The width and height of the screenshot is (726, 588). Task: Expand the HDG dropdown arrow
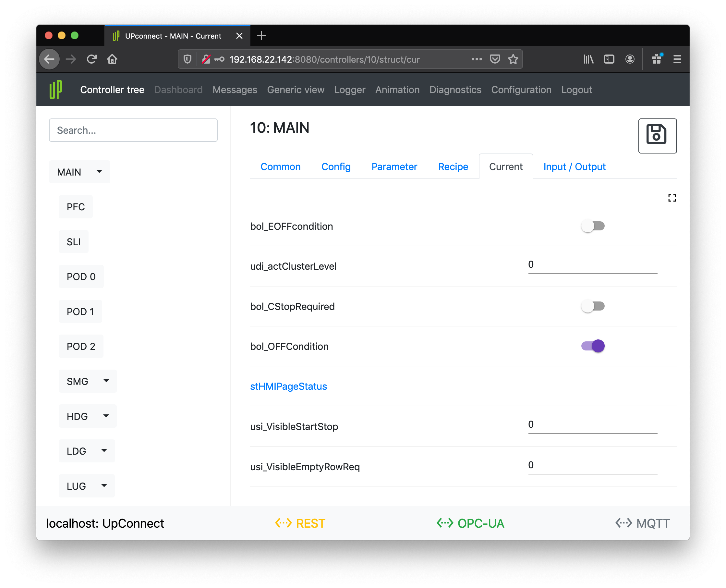(106, 416)
